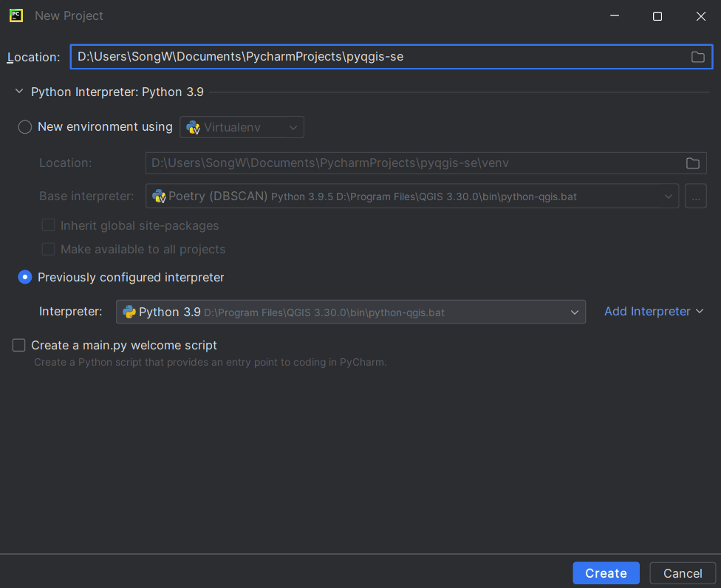721x588 pixels.
Task: Click the 'Base interpreter:' label
Action: (x=86, y=196)
